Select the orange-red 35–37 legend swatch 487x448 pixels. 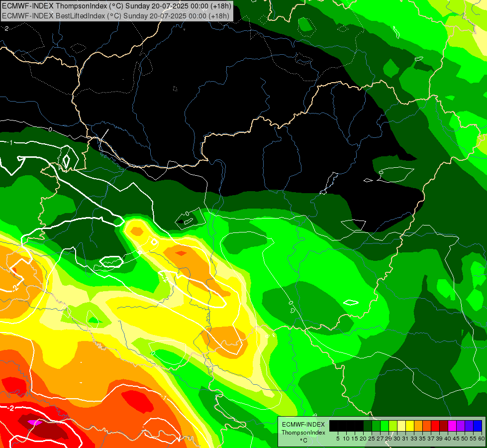[427, 426]
